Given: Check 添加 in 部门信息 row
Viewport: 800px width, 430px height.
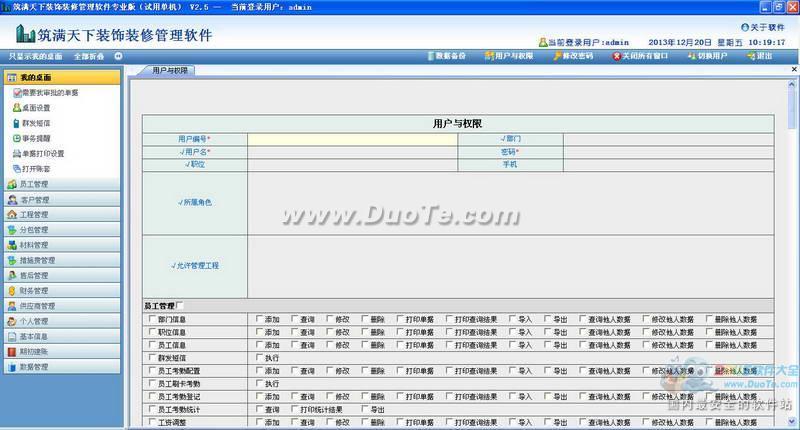Looking at the screenshot, I should tap(259, 319).
